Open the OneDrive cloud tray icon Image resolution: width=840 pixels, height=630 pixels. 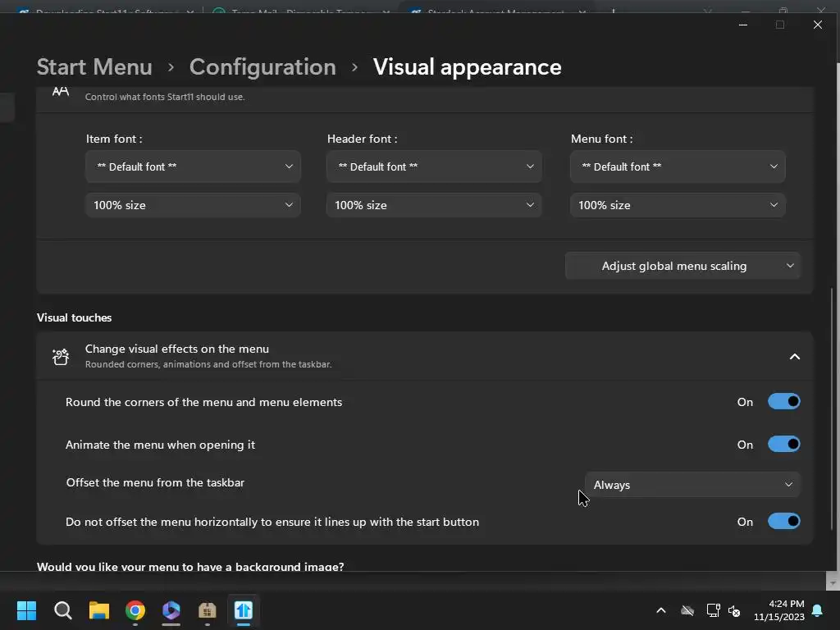687,610
